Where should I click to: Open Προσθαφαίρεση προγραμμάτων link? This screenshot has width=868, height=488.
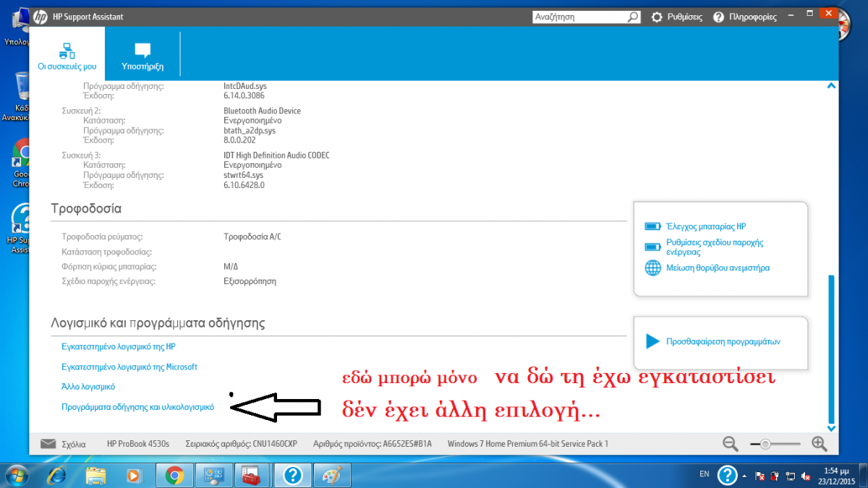pos(723,342)
